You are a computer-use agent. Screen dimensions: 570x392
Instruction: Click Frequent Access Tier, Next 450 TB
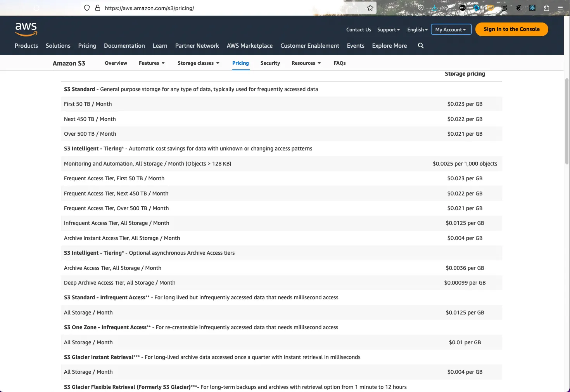116,193
